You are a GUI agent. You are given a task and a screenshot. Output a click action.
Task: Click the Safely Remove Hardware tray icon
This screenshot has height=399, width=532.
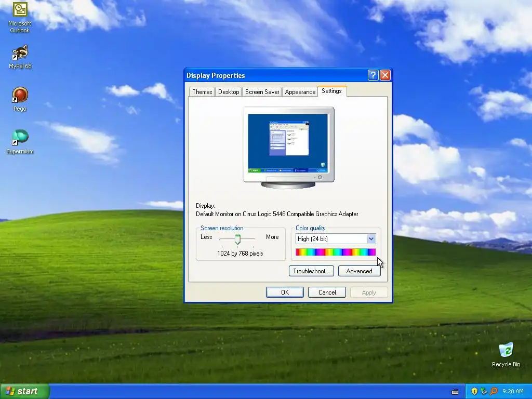point(484,391)
